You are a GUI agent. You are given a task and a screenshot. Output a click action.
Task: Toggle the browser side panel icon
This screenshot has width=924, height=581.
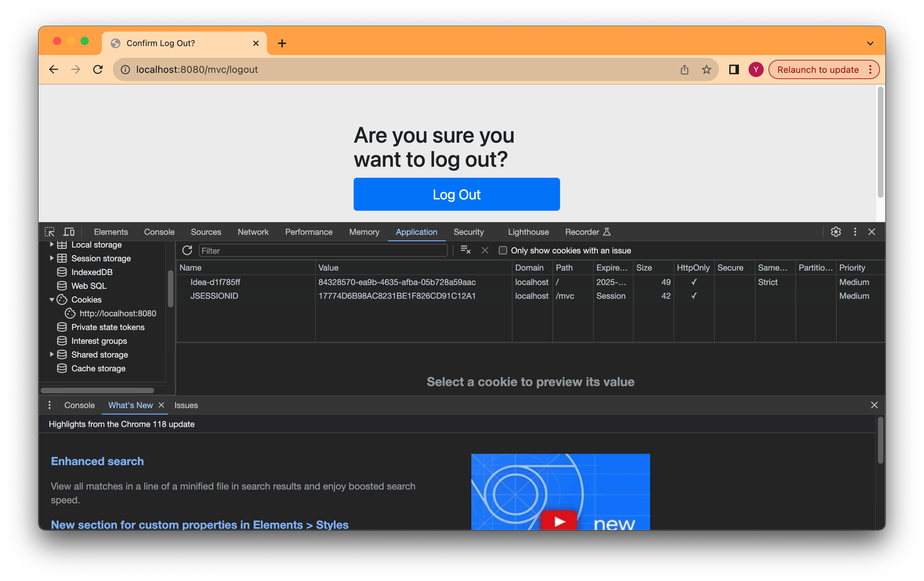click(x=734, y=69)
